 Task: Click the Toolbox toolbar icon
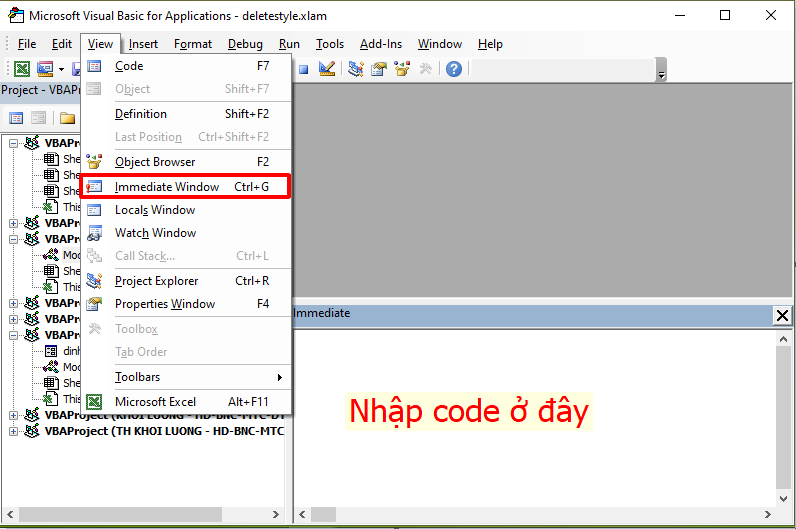pyautogui.click(x=425, y=69)
